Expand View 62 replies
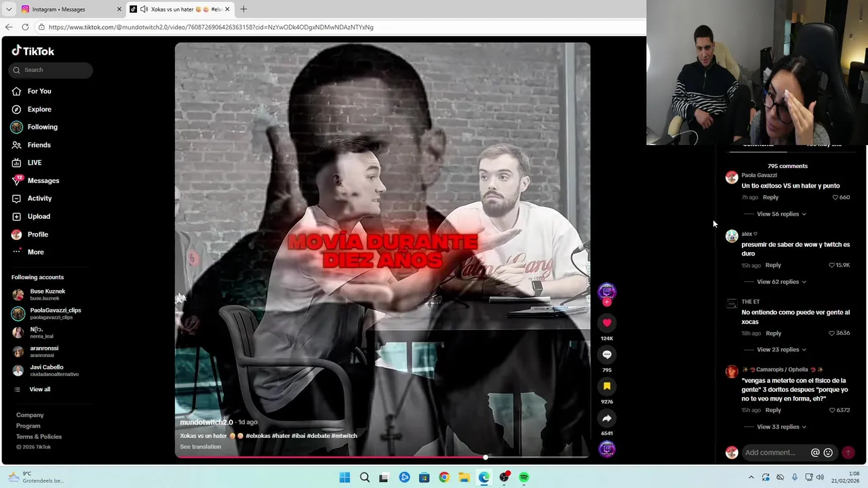Screen dimensions: 868x488 (781, 282)
